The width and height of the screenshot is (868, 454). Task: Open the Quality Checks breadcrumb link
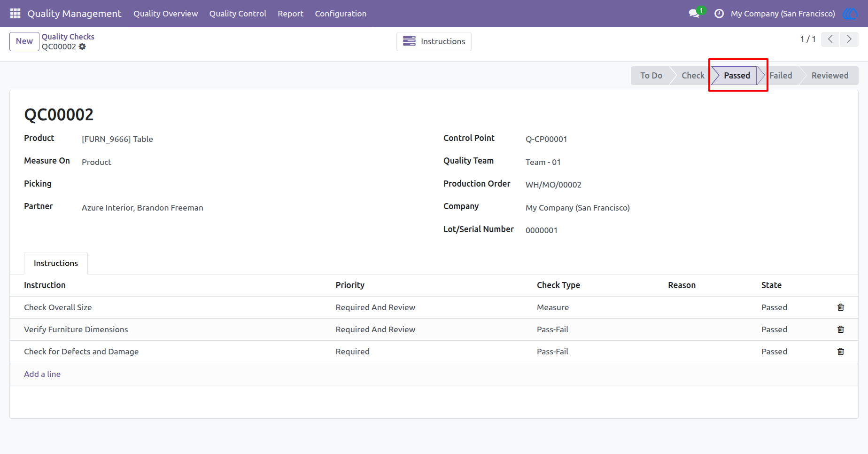coord(68,37)
